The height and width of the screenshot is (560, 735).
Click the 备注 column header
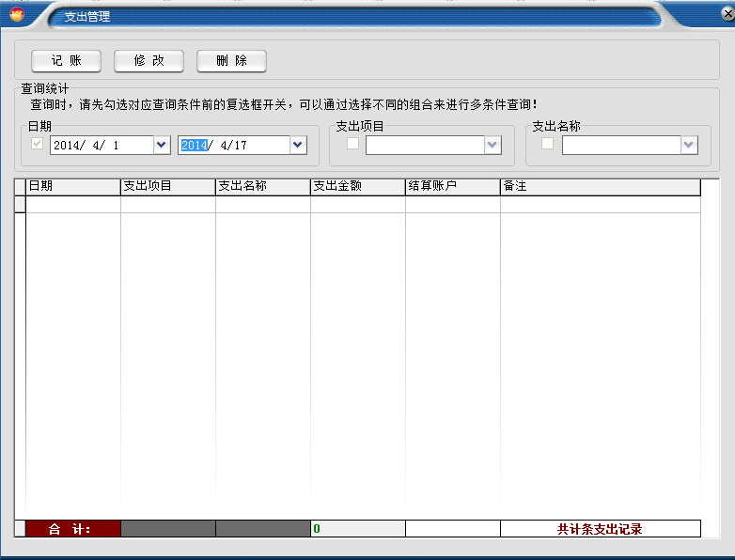tap(600, 186)
